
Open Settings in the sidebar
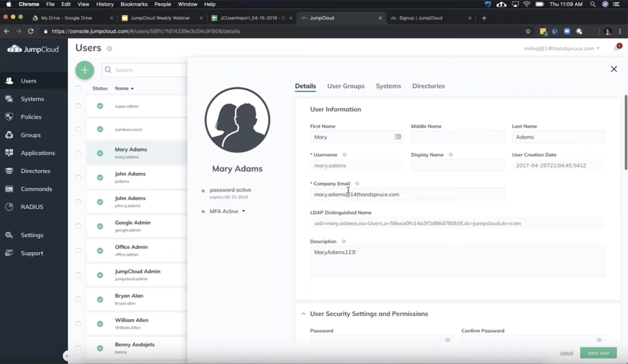[32, 235]
